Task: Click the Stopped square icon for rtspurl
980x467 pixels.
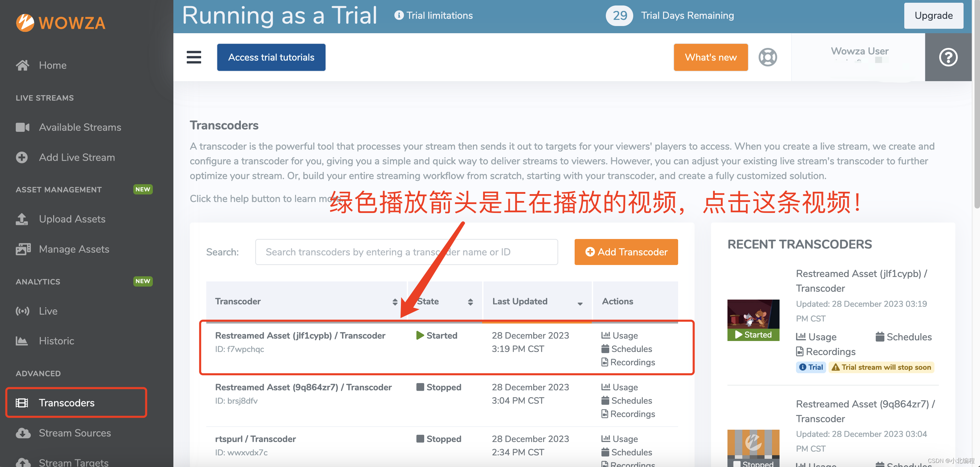Action: tap(420, 439)
